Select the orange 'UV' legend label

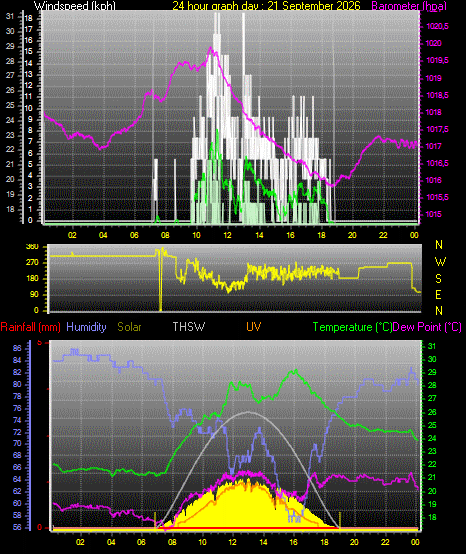(x=254, y=327)
